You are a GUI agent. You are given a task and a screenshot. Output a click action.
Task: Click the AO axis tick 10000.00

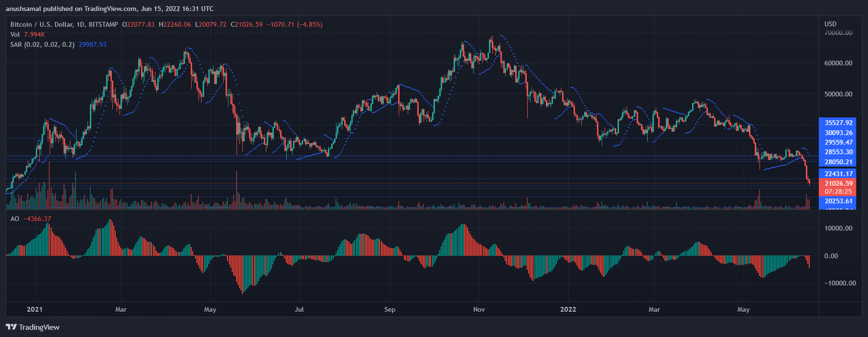coord(838,228)
